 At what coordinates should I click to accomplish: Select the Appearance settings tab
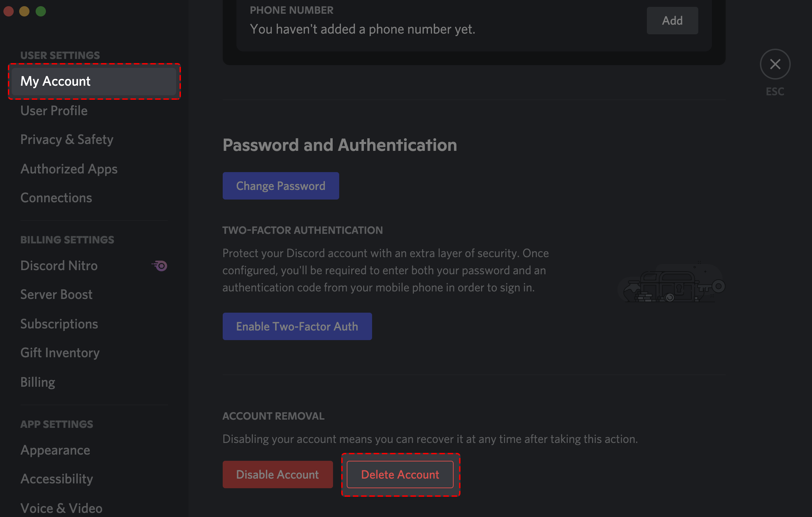(56, 449)
